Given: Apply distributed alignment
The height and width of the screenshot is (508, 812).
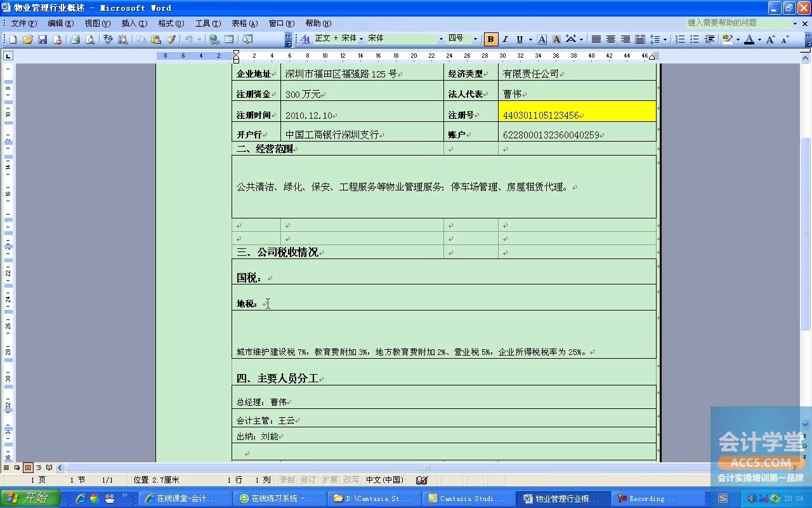Looking at the screenshot, I should click(640, 39).
